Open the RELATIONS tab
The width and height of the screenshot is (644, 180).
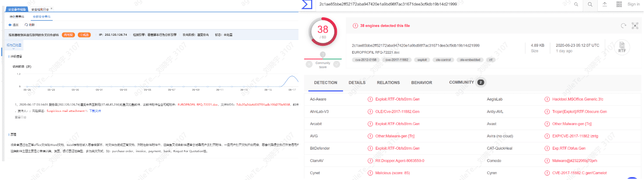point(388,83)
